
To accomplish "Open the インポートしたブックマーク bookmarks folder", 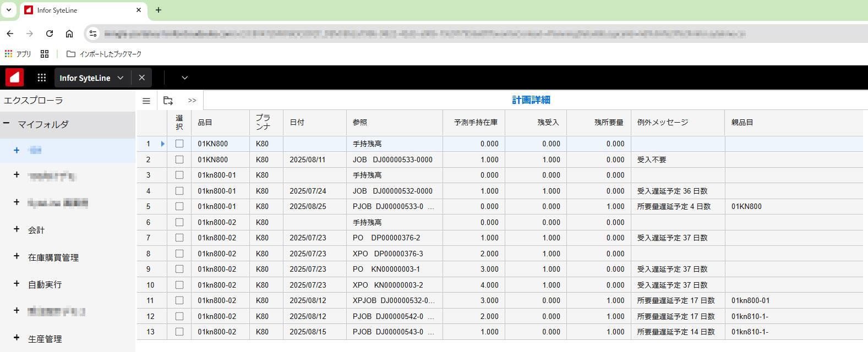I will pos(104,54).
